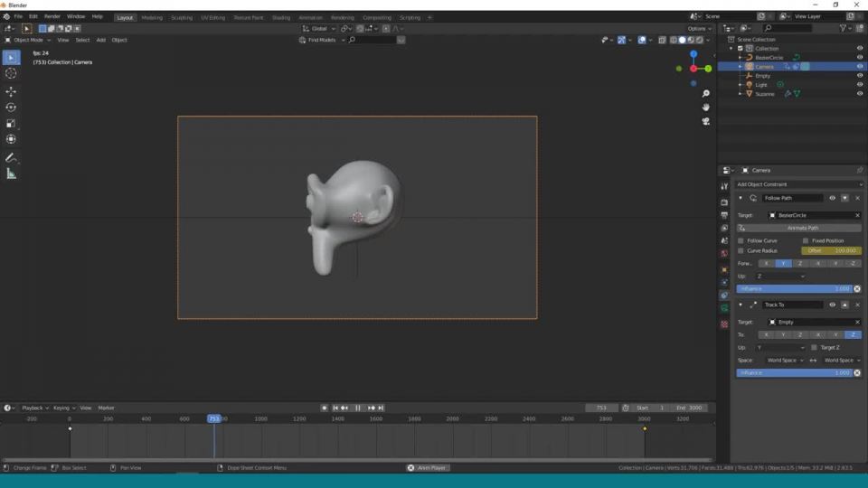Image resolution: width=868 pixels, height=488 pixels.
Task: Tick the Fixed Position checkbox
Action: point(806,240)
